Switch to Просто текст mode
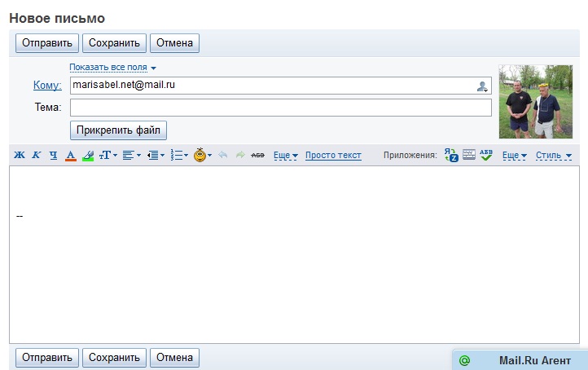 tap(333, 155)
